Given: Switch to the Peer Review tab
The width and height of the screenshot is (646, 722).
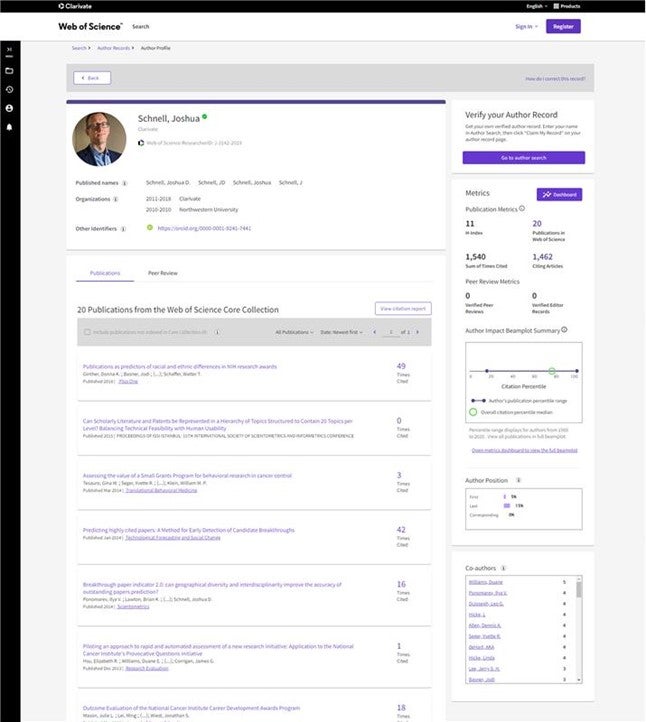Looking at the screenshot, I should click(x=163, y=272).
